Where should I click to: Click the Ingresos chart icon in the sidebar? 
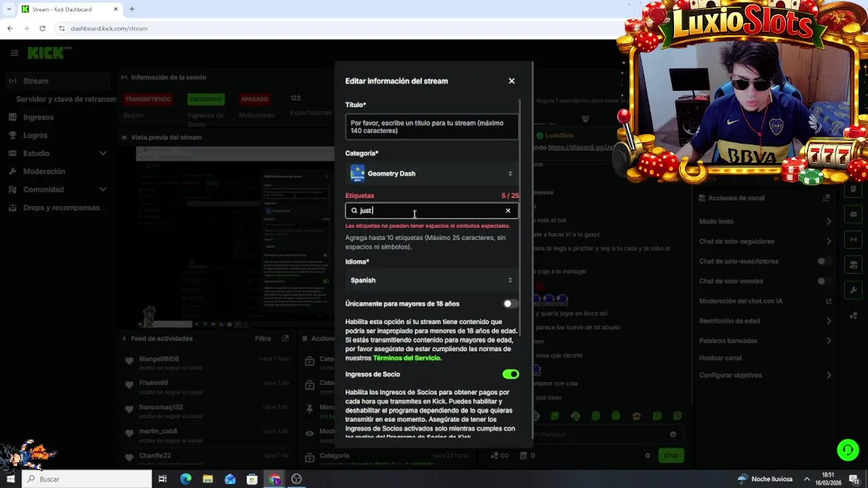pos(12,117)
